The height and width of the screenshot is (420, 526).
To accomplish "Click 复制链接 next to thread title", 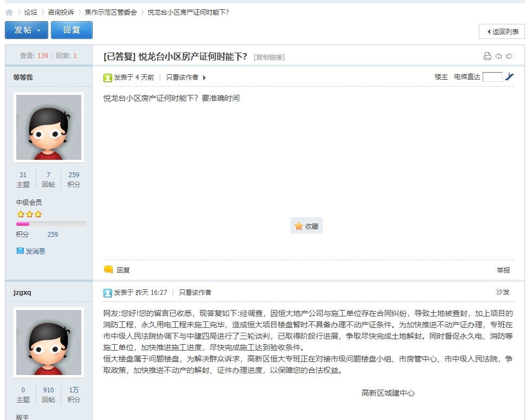I will [269, 57].
